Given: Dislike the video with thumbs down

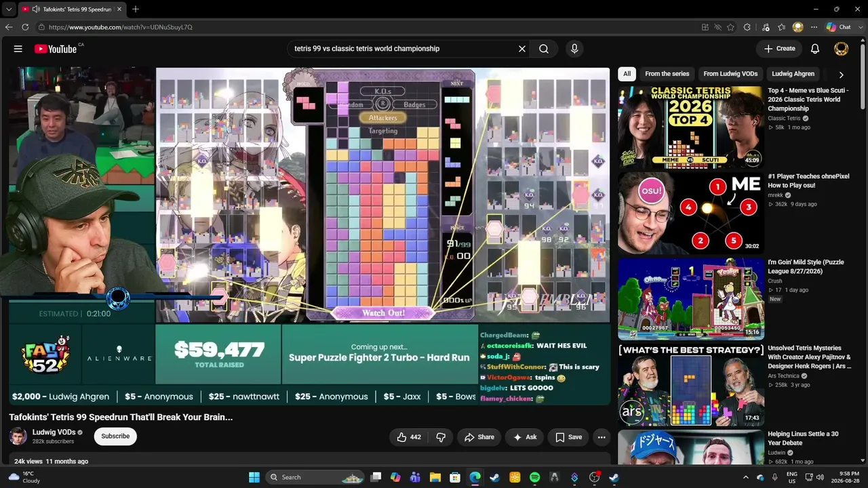Looking at the screenshot, I should 441,437.
